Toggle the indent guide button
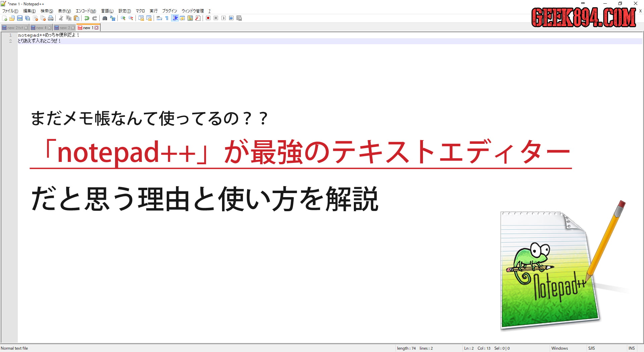This screenshot has width=644, height=352. click(175, 18)
